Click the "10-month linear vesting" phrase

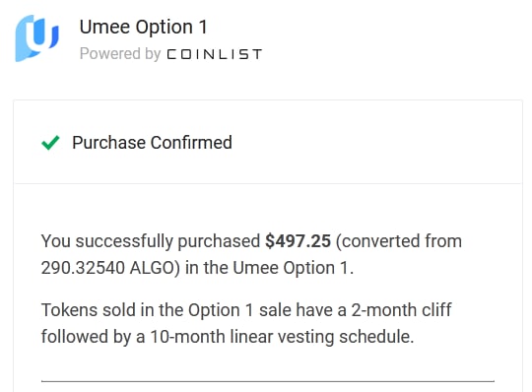(243, 337)
